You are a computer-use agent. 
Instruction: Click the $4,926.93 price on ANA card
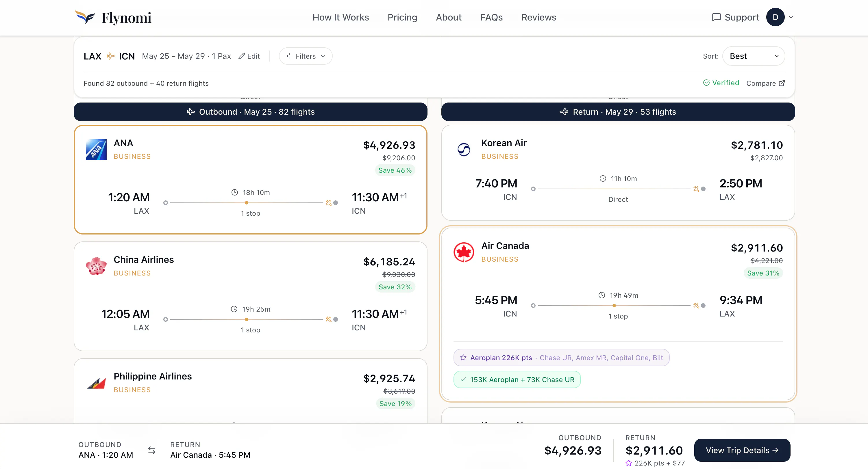tap(389, 145)
